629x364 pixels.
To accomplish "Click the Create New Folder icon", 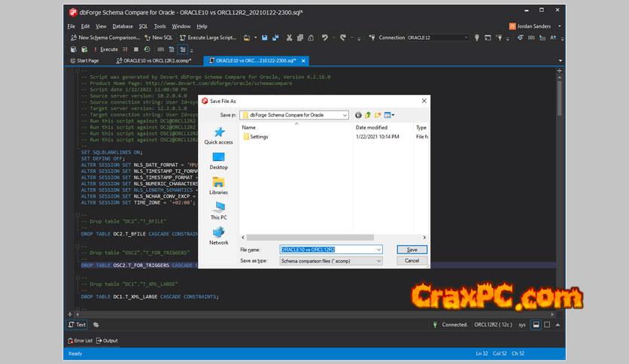I will 378,115.
